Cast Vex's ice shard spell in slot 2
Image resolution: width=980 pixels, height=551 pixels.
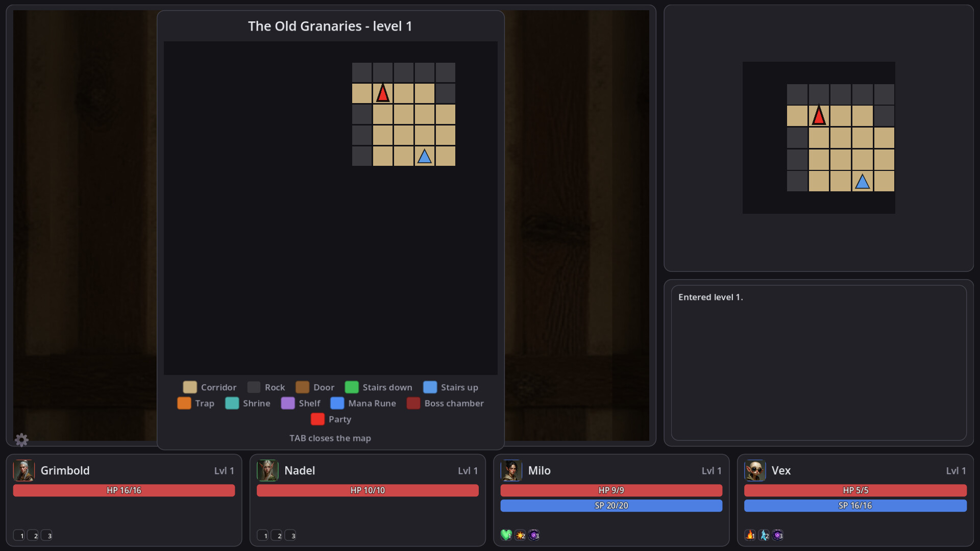pos(764,535)
